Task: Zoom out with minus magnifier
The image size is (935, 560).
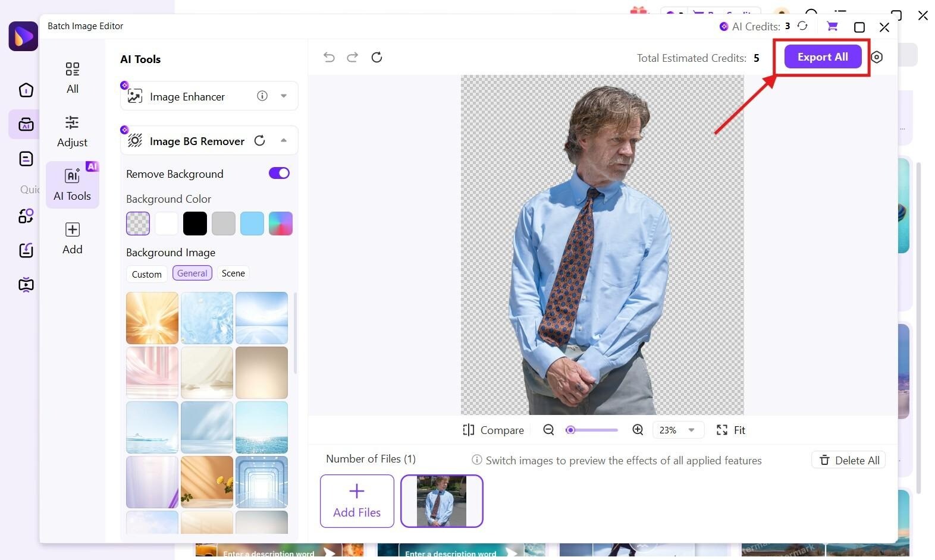Action: 548,430
